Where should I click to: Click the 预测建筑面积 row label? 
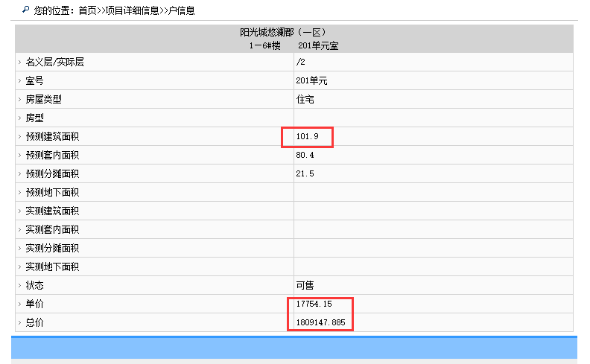[52, 136]
